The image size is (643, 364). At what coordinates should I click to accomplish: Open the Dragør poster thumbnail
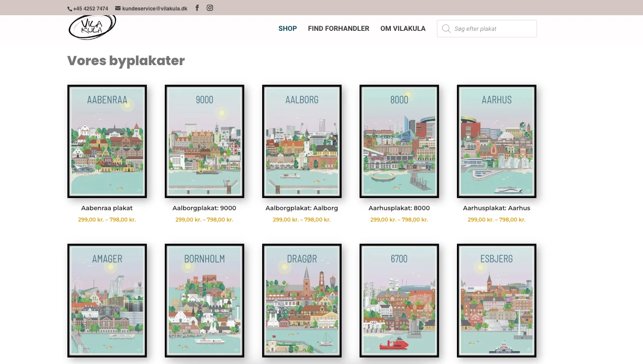tap(302, 300)
